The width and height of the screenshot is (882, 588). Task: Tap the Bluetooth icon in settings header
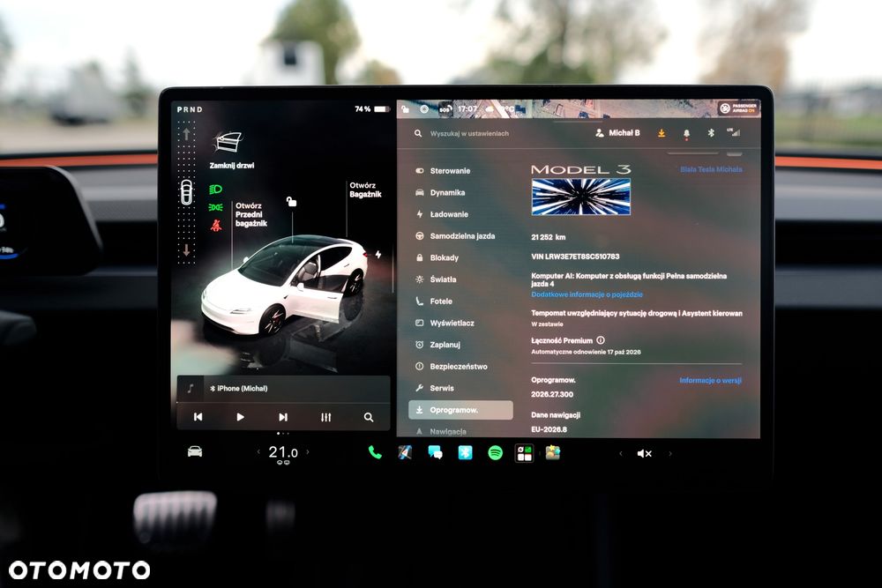(x=710, y=133)
